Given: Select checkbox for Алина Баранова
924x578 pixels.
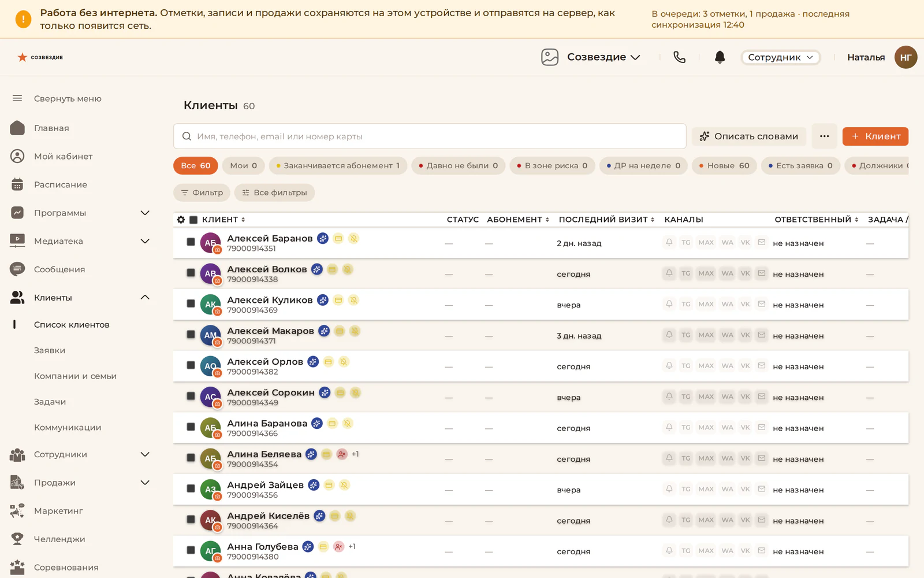Looking at the screenshot, I should tap(191, 427).
